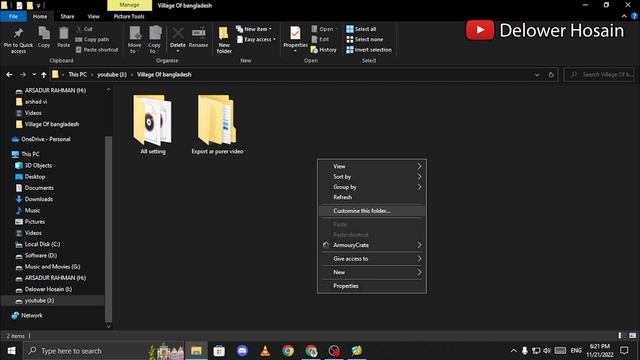
Task: Click Invert selection in ribbon
Action: click(369, 50)
